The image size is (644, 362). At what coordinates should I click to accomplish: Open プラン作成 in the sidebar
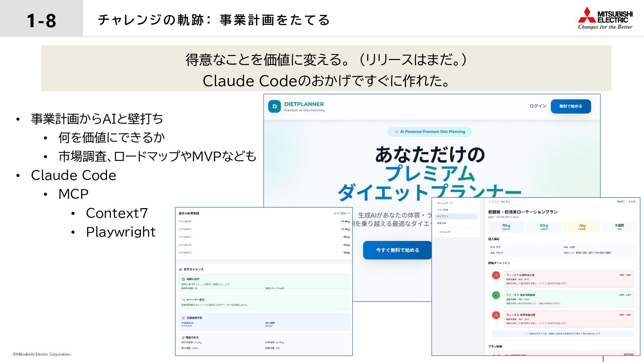pyautogui.click(x=443, y=210)
